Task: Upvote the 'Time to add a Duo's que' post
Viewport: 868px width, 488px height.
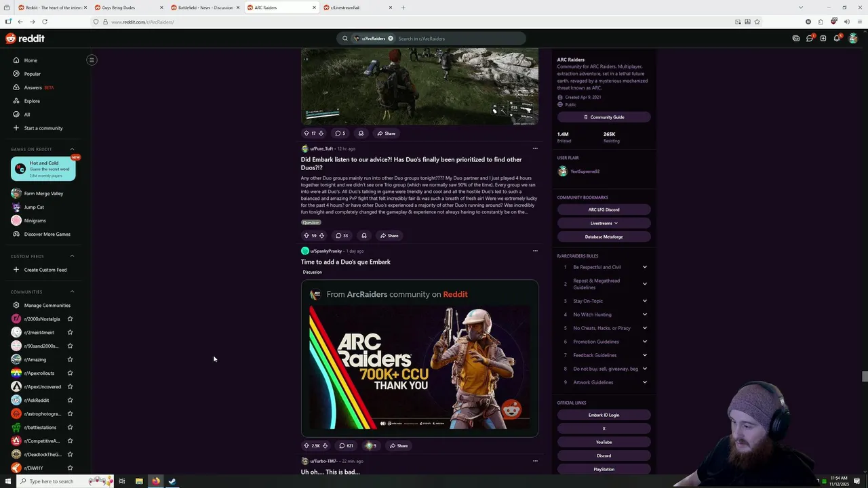Action: (x=307, y=445)
